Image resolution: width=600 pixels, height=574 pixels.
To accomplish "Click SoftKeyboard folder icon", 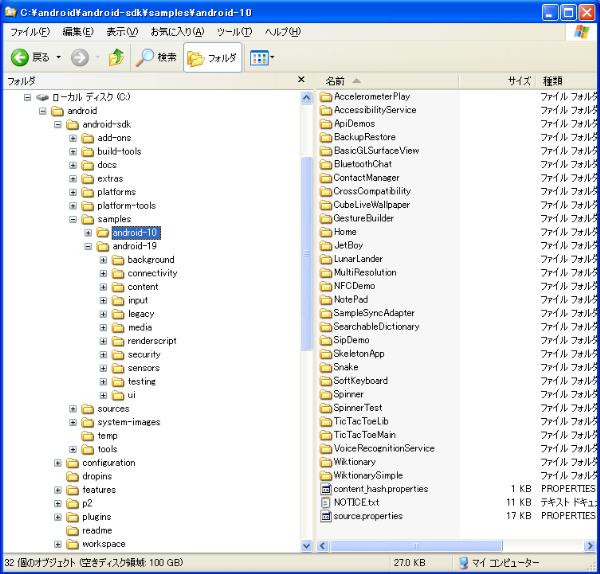I will point(326,381).
